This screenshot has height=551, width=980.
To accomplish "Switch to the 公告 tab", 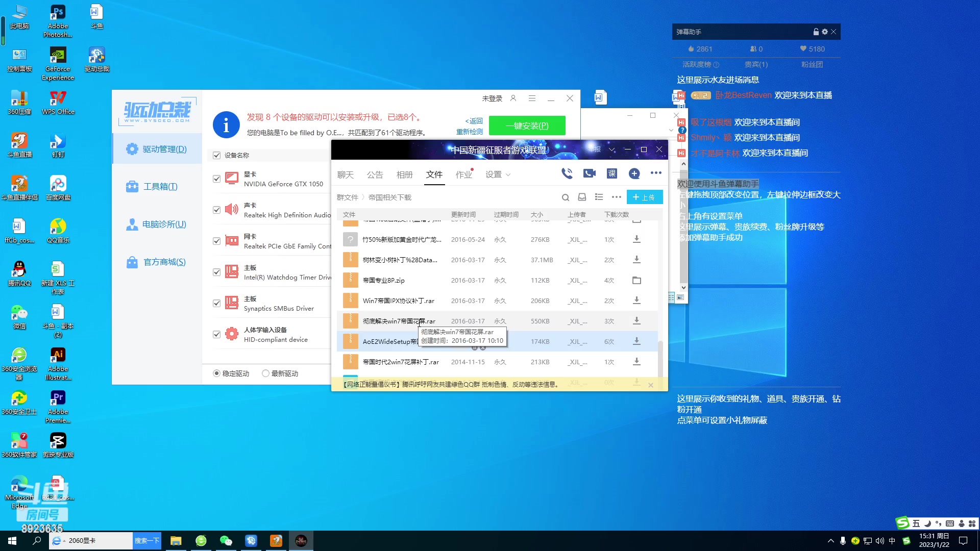I will (375, 174).
